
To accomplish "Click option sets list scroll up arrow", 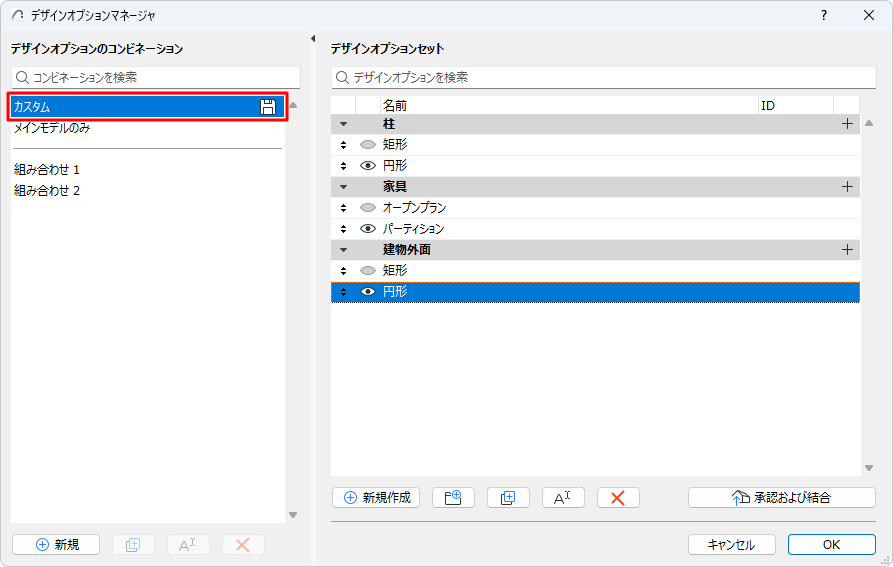I will point(869,124).
